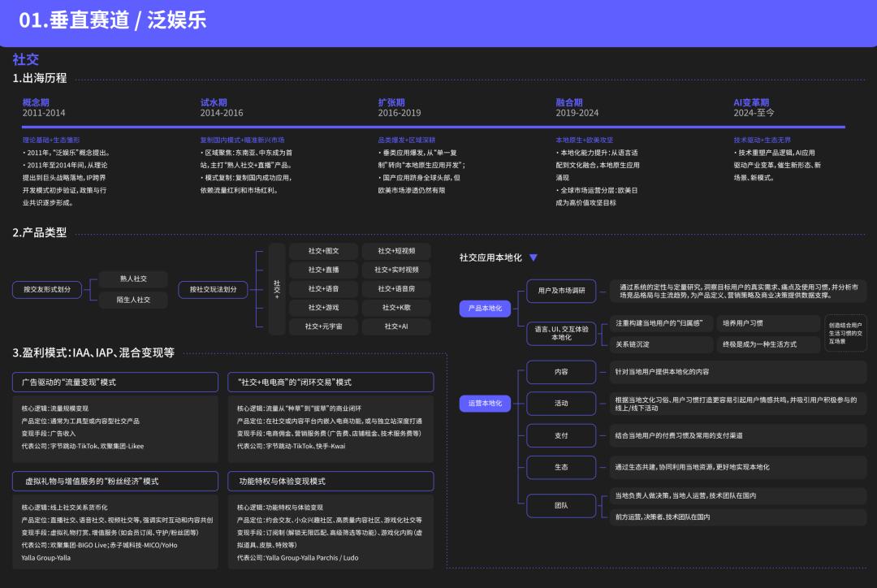Open the 概念期 timeline stage
This screenshot has height=588, width=877.
pyautogui.click(x=36, y=102)
